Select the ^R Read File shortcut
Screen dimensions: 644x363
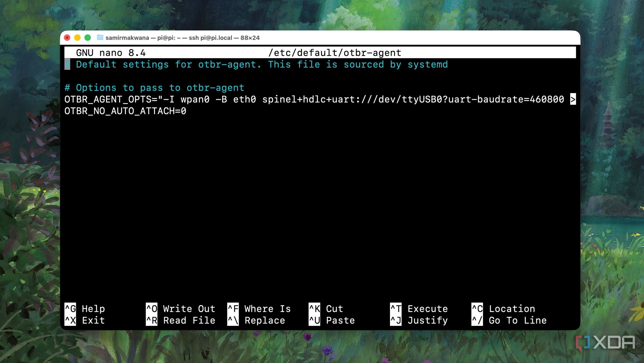(x=181, y=320)
